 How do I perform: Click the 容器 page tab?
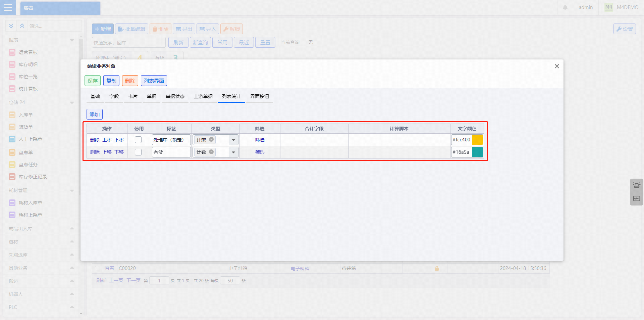[60, 8]
